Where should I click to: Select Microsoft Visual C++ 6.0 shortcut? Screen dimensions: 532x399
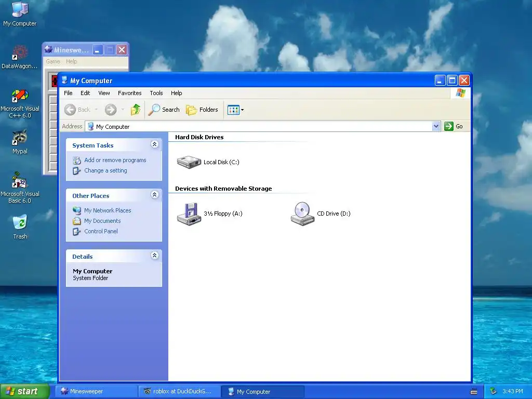pos(20,103)
